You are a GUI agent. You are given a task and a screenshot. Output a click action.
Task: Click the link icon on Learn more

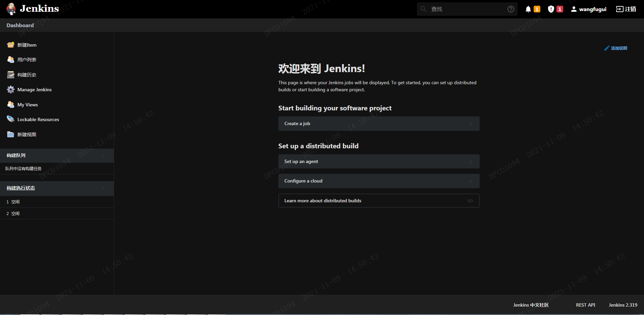point(470,201)
